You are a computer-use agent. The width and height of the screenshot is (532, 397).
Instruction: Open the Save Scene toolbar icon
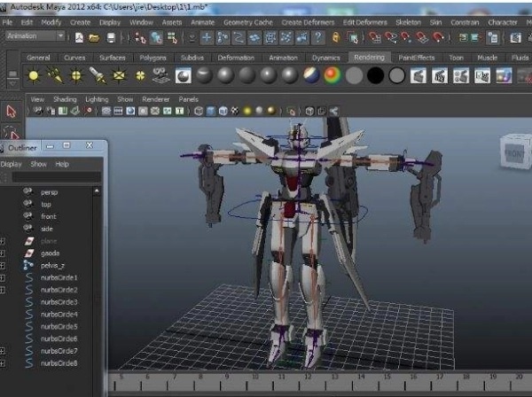(x=111, y=37)
